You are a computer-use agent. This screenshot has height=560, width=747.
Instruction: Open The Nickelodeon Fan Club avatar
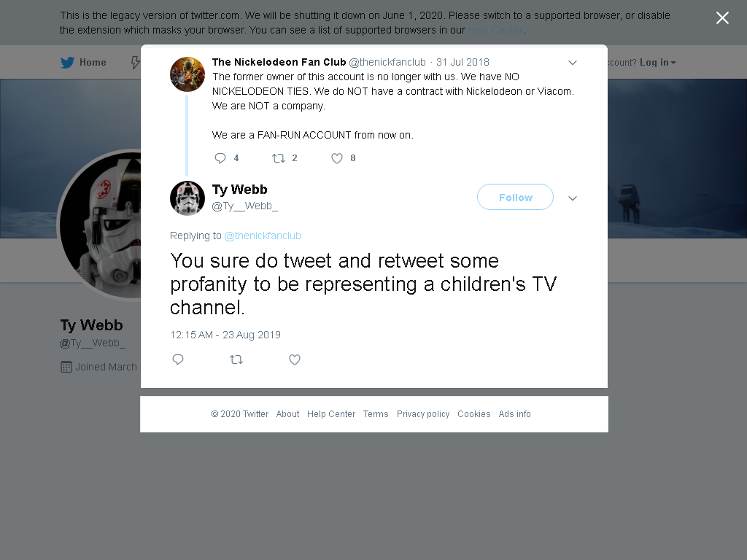187,74
